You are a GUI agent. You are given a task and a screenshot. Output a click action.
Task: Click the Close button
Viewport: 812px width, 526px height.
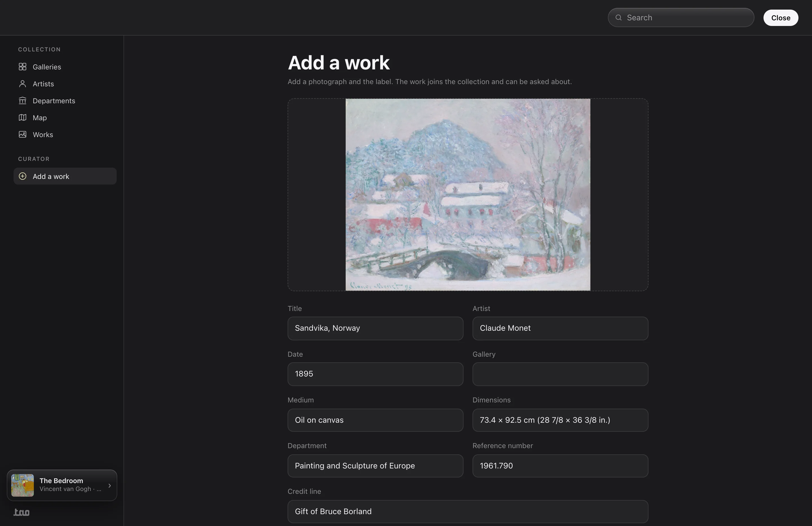pyautogui.click(x=781, y=18)
